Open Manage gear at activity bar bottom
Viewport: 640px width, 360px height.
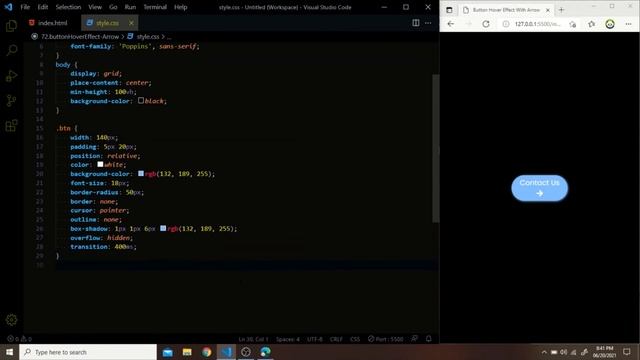(11, 320)
